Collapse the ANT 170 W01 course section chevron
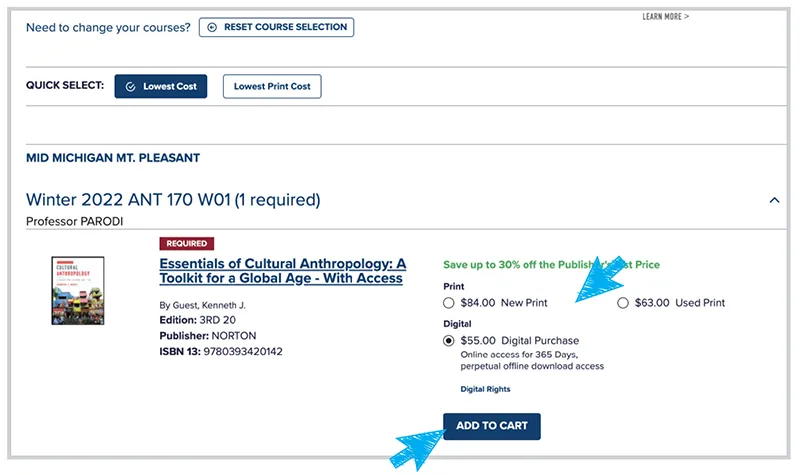Image resolution: width=800 pixels, height=475 pixels. click(x=774, y=200)
